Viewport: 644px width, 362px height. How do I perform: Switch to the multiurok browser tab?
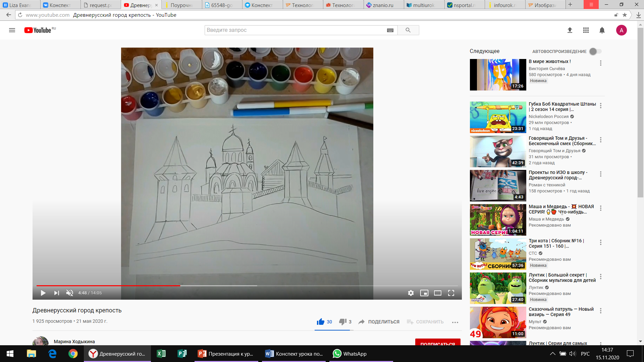pos(424,5)
